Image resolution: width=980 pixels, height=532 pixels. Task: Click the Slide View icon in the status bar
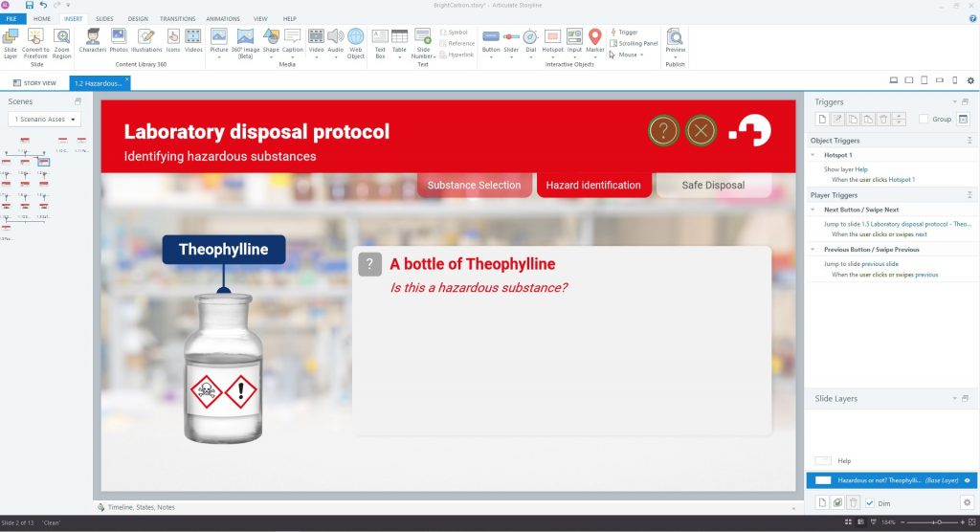coord(860,522)
